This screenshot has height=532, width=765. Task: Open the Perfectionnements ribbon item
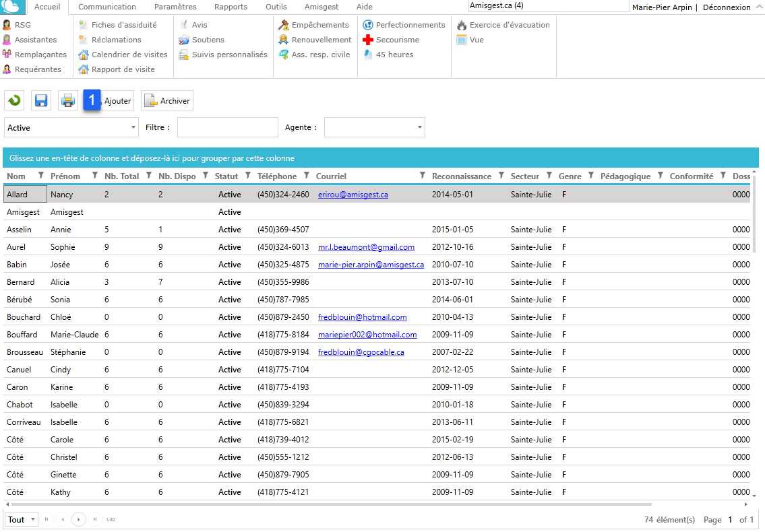click(404, 25)
